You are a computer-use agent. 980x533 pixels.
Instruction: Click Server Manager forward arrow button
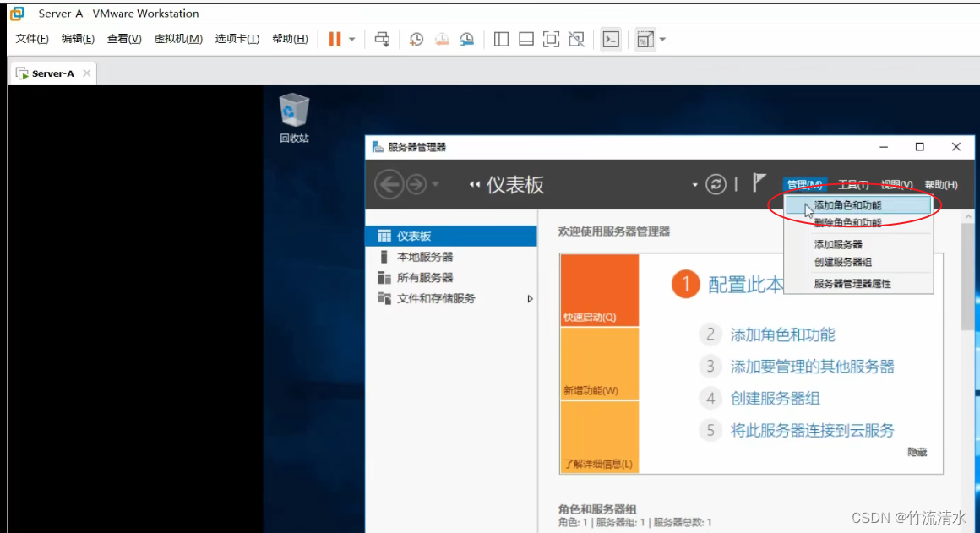pyautogui.click(x=416, y=184)
